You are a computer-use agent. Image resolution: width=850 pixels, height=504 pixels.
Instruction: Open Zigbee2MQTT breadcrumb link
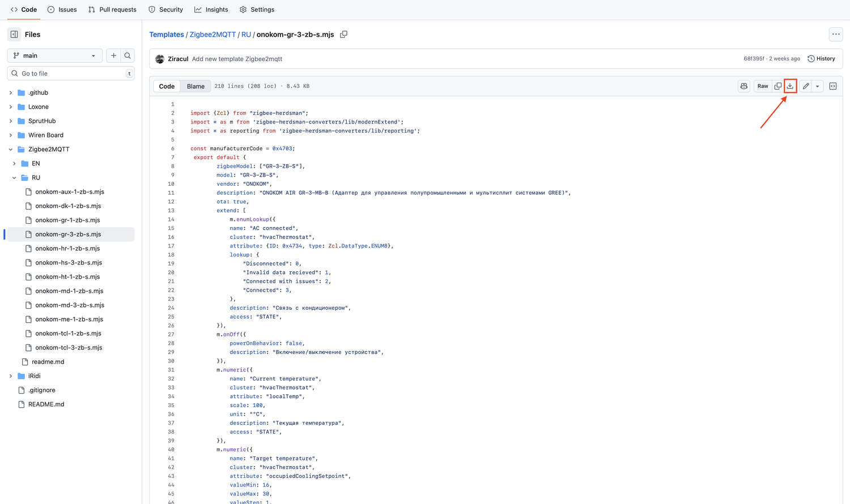212,35
